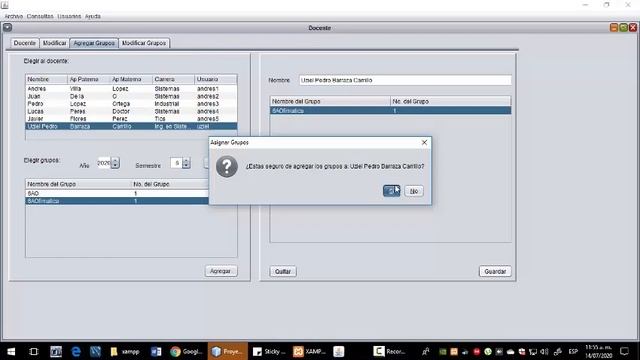Open Microsoft Edge from the taskbar
The height and width of the screenshot is (360, 640).
tap(76, 351)
